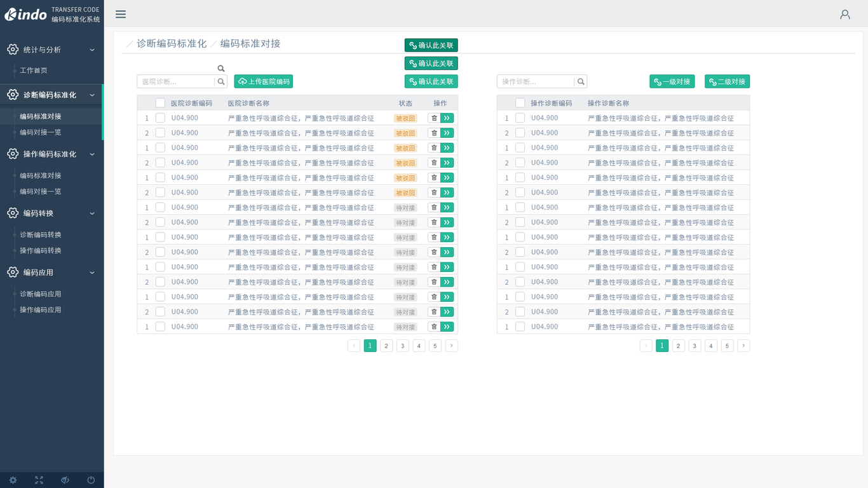Focus the 操作诊断 search input
Screen dimensions: 868x488
coord(536,81)
